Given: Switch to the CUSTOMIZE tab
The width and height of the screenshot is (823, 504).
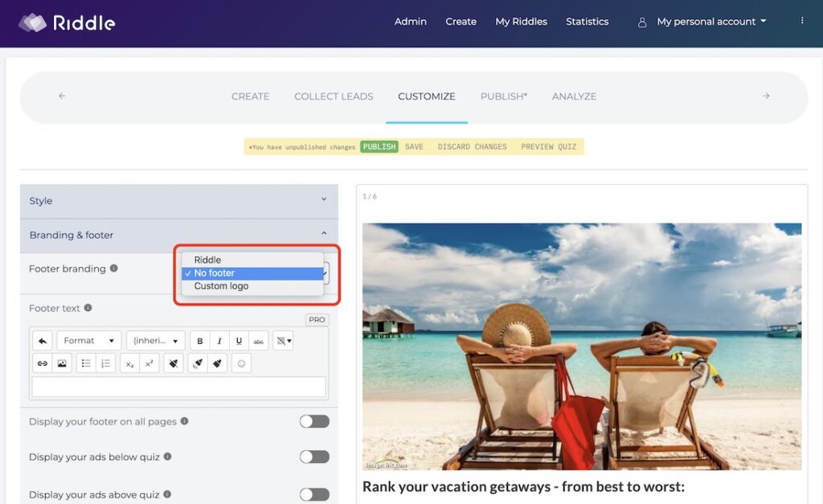Looking at the screenshot, I should [x=427, y=96].
